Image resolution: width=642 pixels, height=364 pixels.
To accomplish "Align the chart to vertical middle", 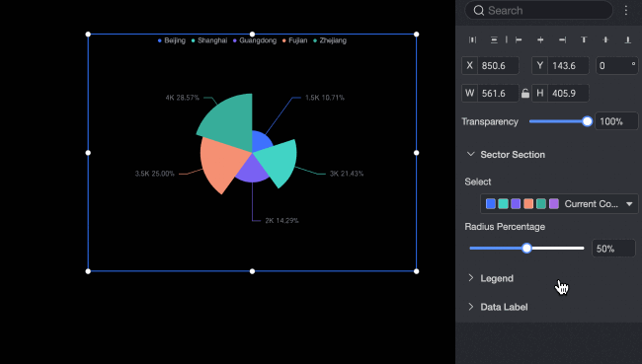I will [x=605, y=39].
